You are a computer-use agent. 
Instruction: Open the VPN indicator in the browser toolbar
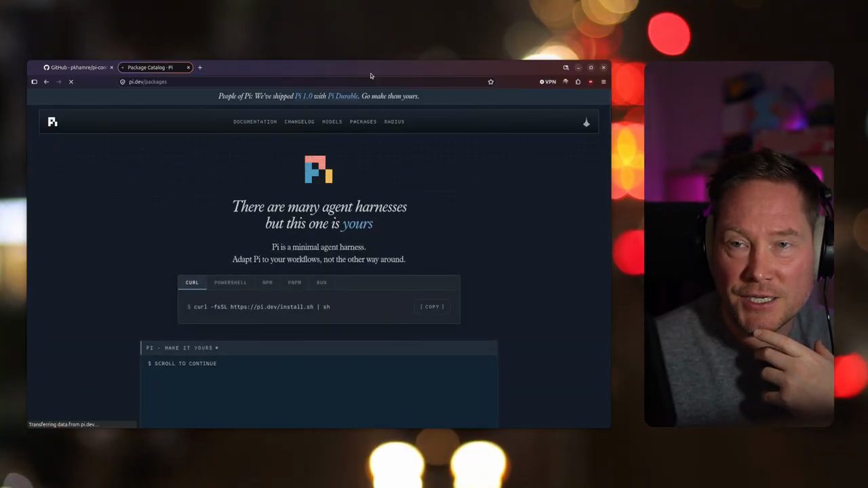coord(548,82)
